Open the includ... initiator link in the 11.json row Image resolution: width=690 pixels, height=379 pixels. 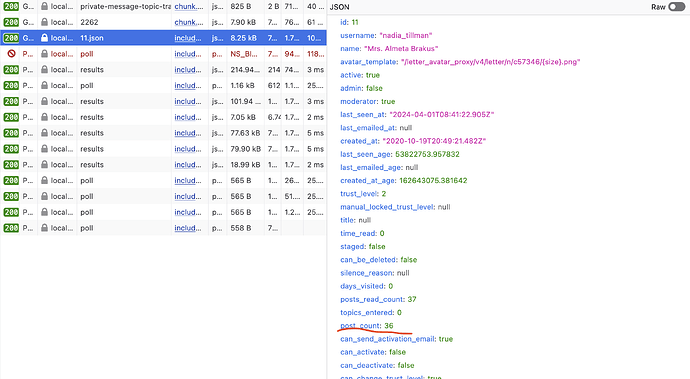(188, 38)
